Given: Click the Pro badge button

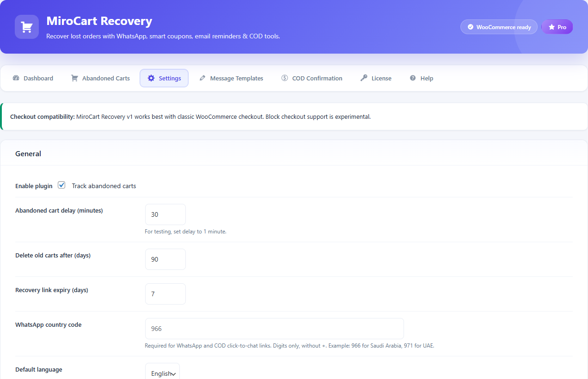Looking at the screenshot, I should (x=557, y=27).
